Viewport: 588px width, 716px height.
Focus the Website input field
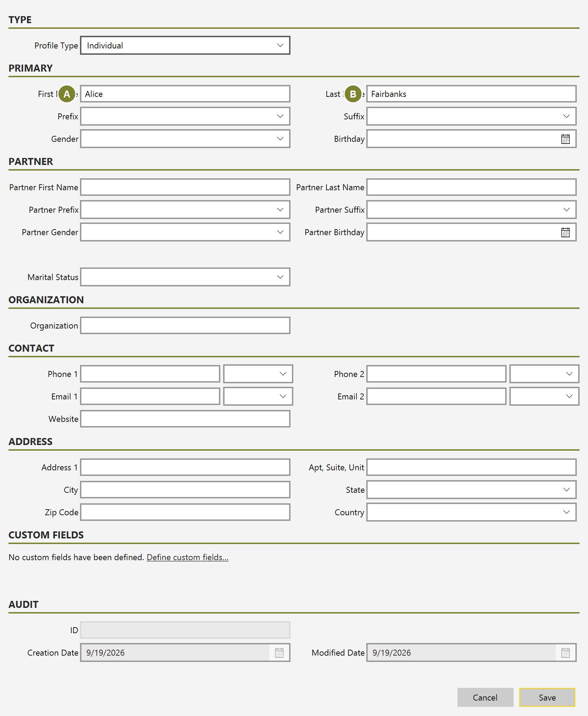tap(185, 419)
